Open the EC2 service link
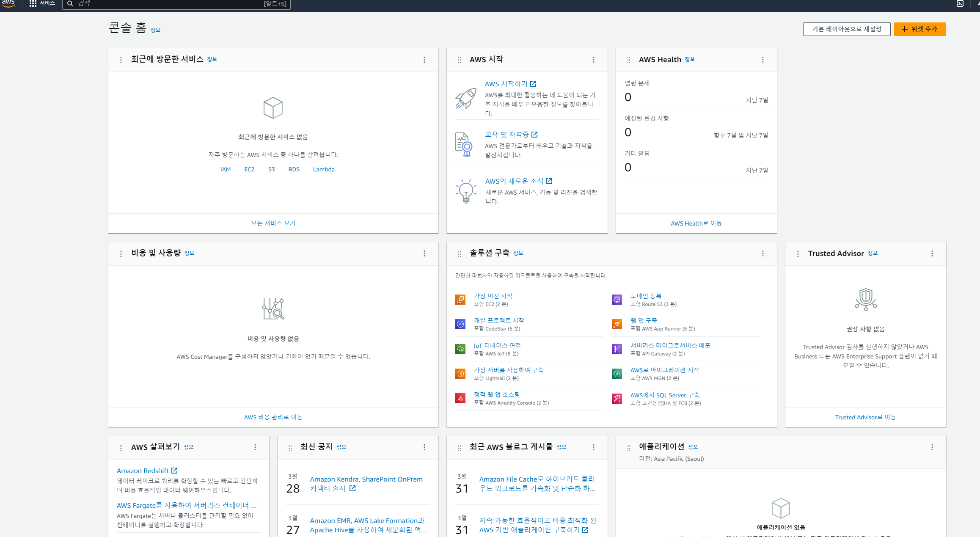Screen dimensions: 980x537 [249, 169]
